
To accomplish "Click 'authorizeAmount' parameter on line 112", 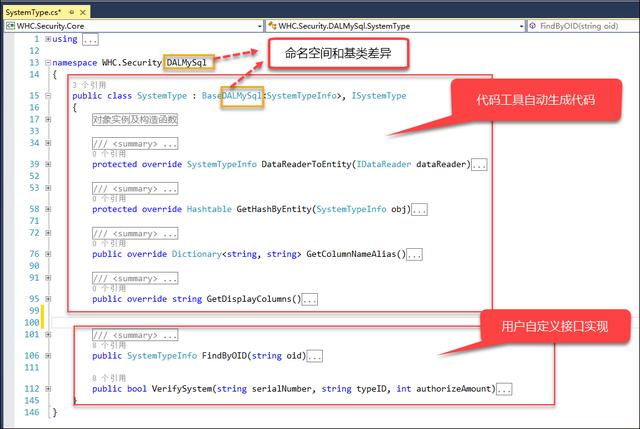I will point(453,389).
